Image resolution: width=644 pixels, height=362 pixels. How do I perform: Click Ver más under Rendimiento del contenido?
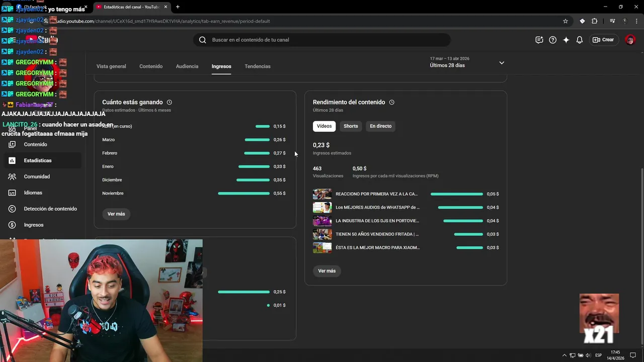[327, 271]
